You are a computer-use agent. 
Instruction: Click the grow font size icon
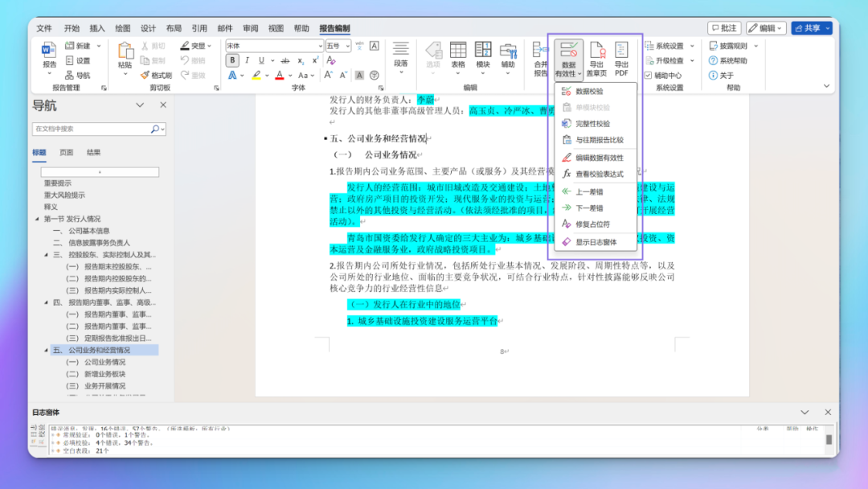click(328, 76)
